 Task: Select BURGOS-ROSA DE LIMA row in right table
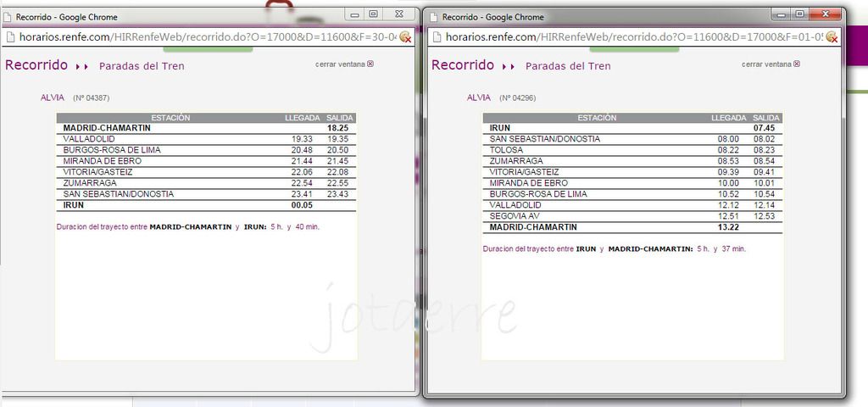tap(632, 194)
